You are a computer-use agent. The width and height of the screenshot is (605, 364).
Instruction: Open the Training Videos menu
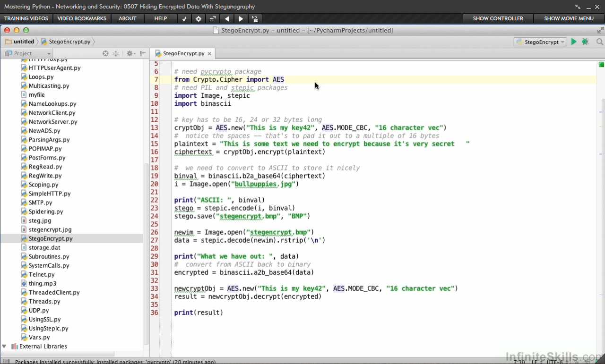click(26, 18)
